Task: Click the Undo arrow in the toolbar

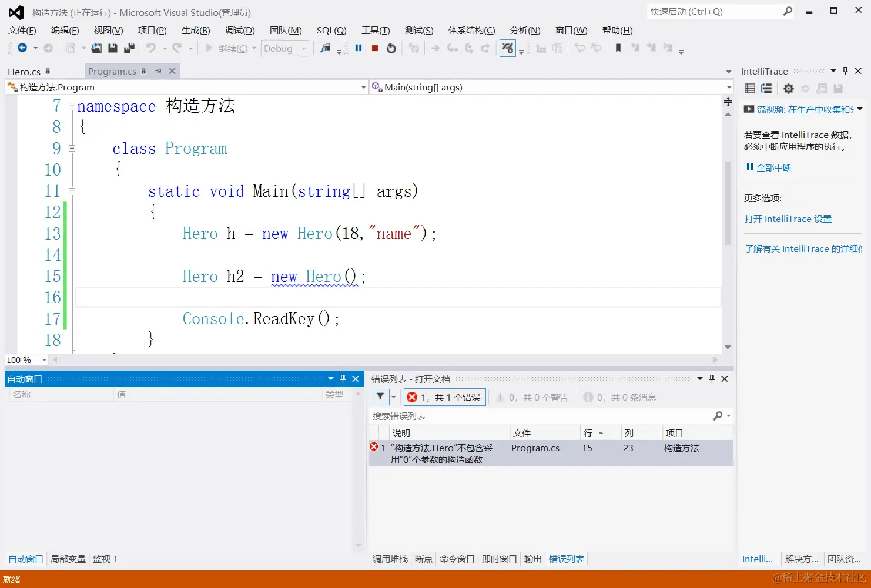Action: tap(151, 48)
